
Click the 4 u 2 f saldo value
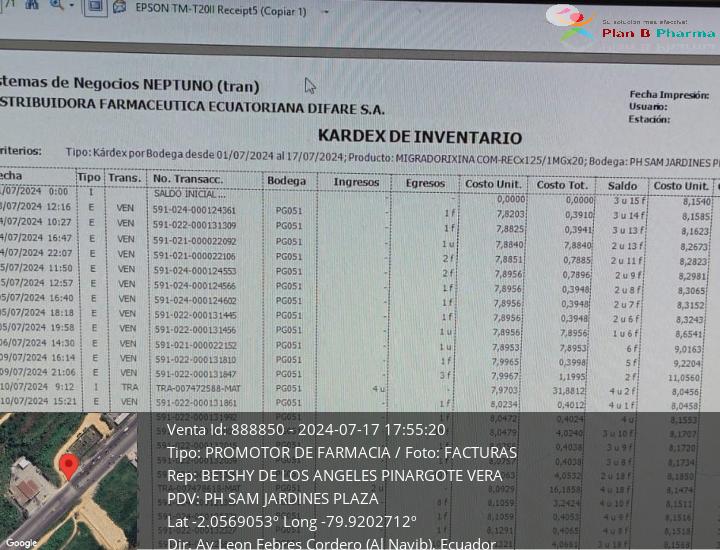click(x=622, y=392)
